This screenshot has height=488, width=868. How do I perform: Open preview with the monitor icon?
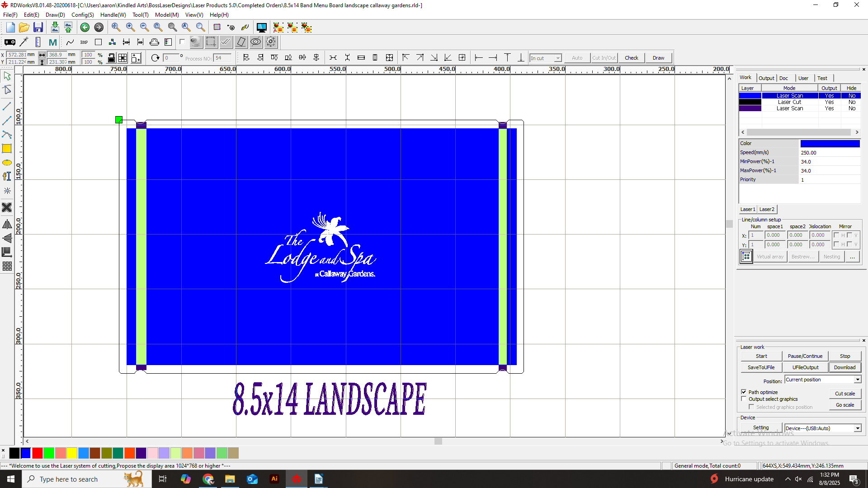point(261,28)
